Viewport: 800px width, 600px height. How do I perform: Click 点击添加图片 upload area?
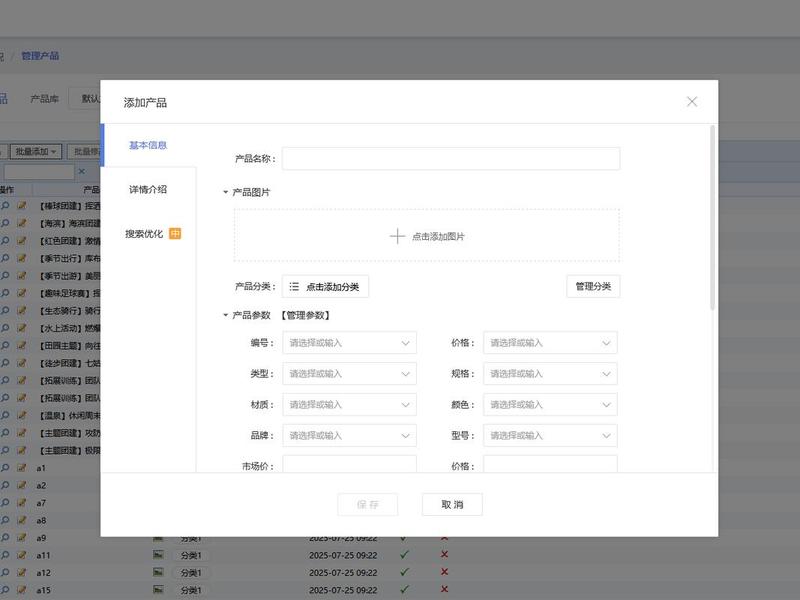[x=427, y=236]
